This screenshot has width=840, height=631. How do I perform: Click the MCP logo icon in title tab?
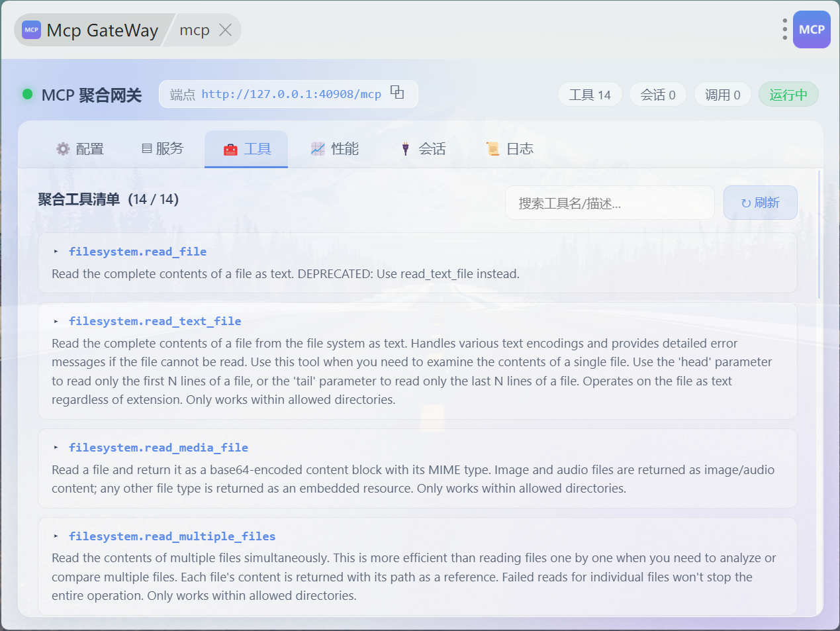[x=31, y=30]
